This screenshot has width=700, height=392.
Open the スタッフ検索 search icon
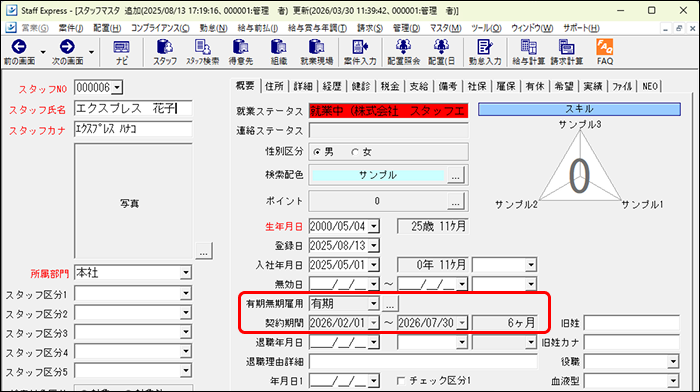[x=203, y=47]
